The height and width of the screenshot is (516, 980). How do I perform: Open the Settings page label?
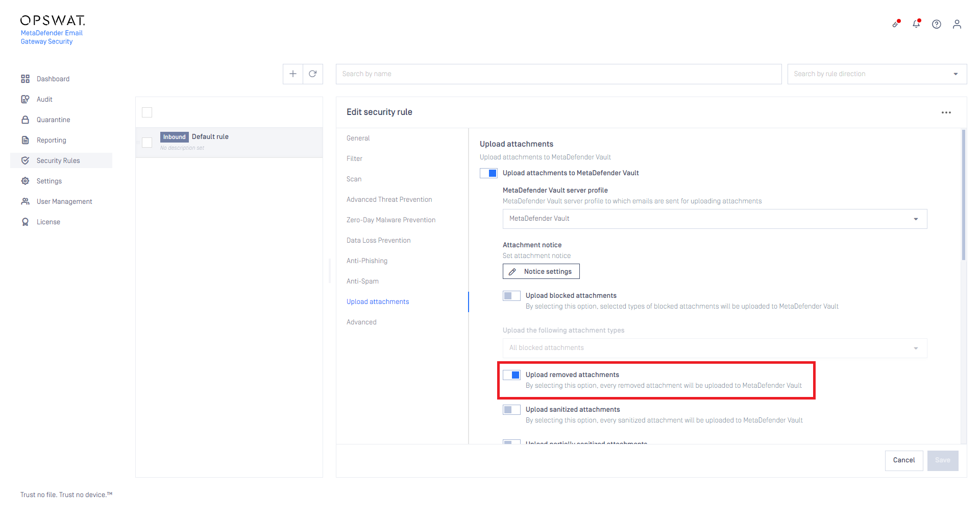(x=49, y=181)
